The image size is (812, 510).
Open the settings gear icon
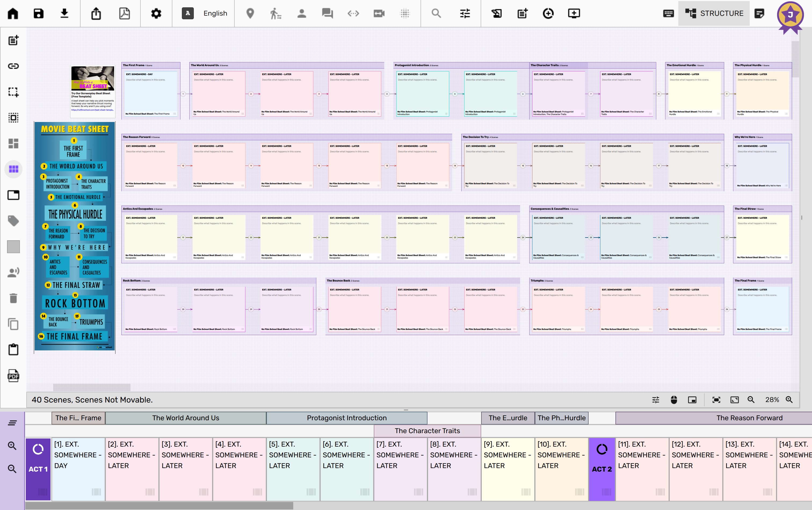[156, 13]
